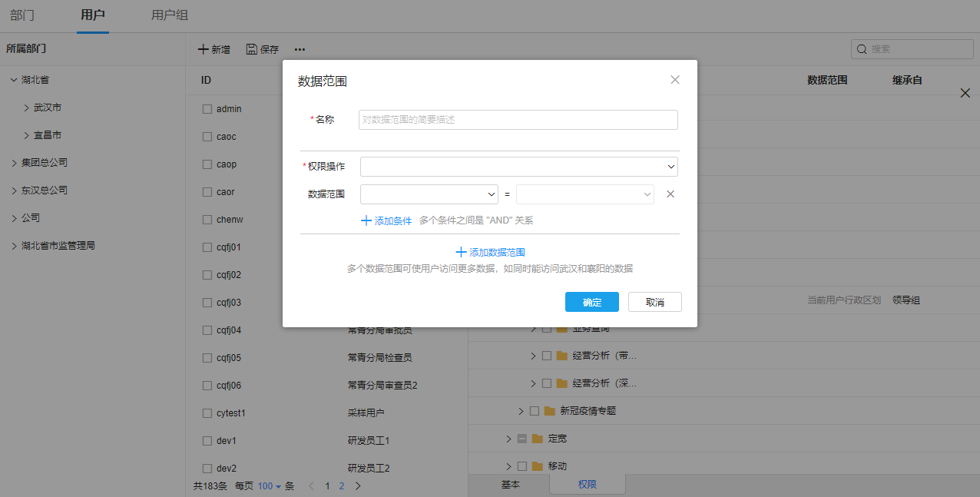The height and width of the screenshot is (497, 980).
Task: Go to previous page arrow
Action: tap(311, 485)
